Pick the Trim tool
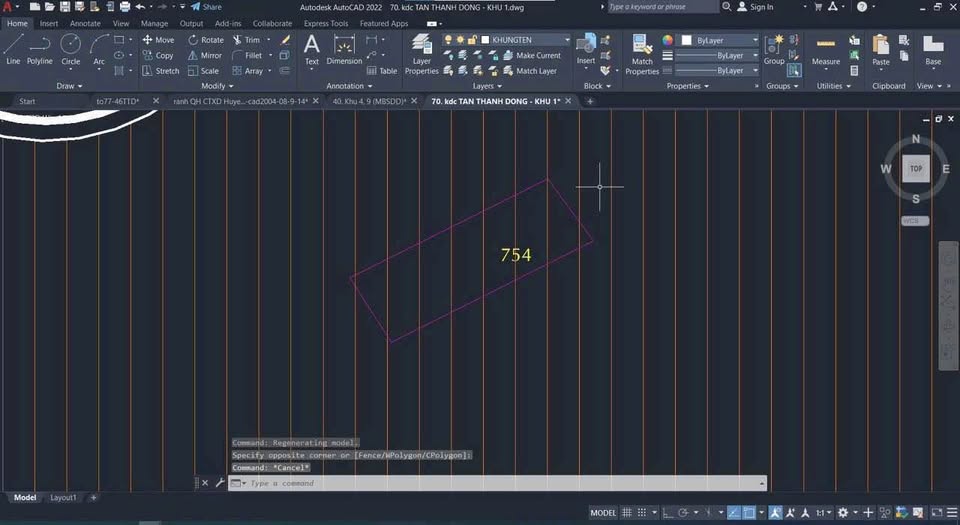960x525 pixels. tap(245, 40)
